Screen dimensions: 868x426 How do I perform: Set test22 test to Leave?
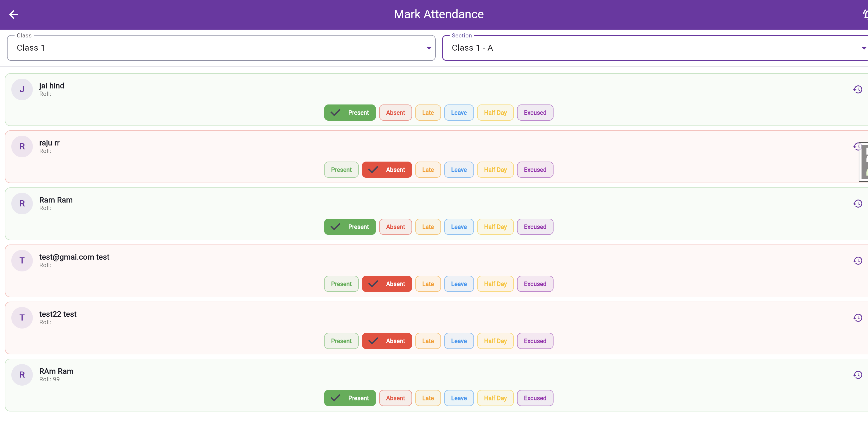coord(458,341)
